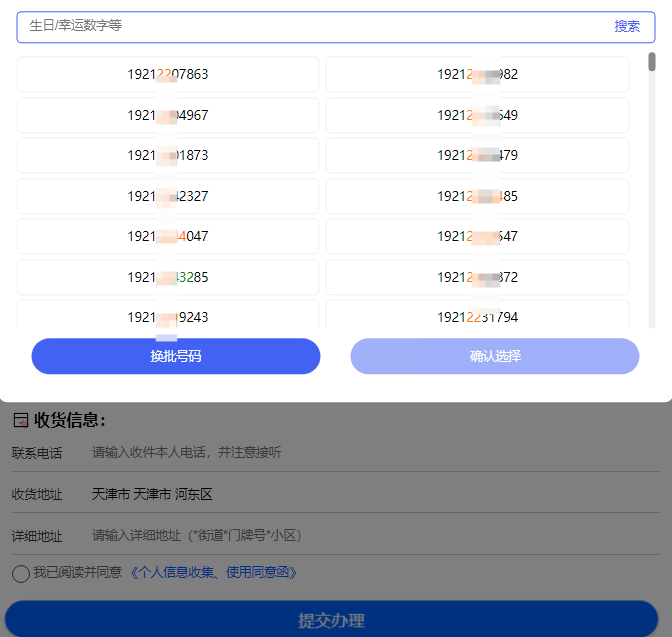Pick the number ending in 1873

point(168,156)
